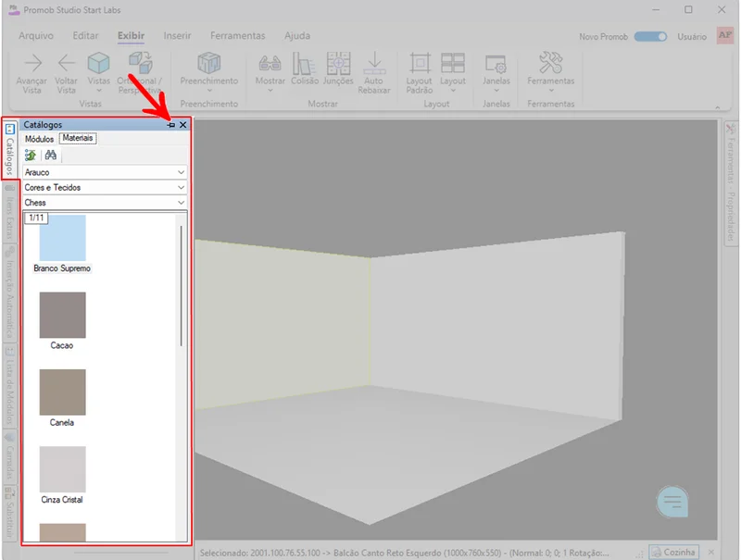
Task: Open the Ferramentas menu tab
Action: (237, 36)
